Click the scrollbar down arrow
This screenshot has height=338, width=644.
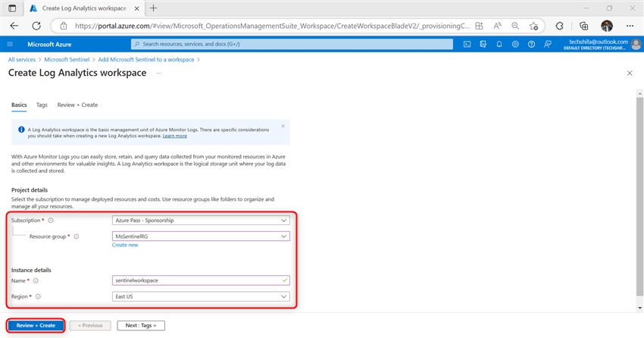coord(639,308)
